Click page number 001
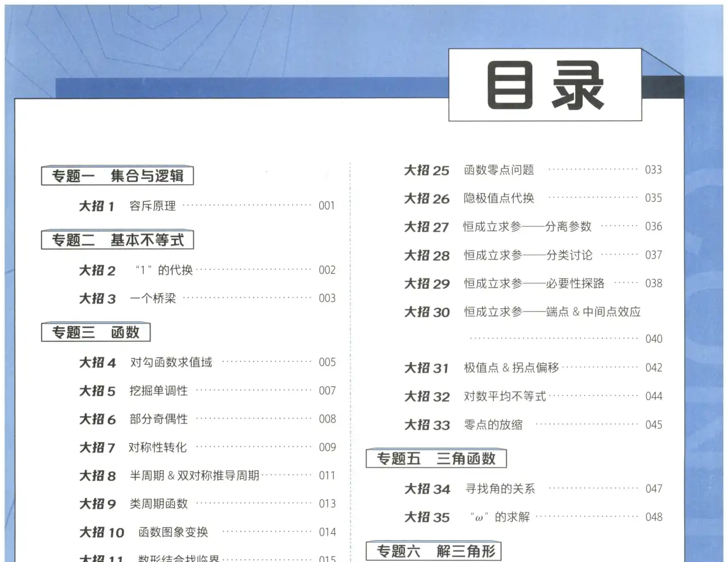Viewport: 728px width, 562px height. tap(327, 206)
